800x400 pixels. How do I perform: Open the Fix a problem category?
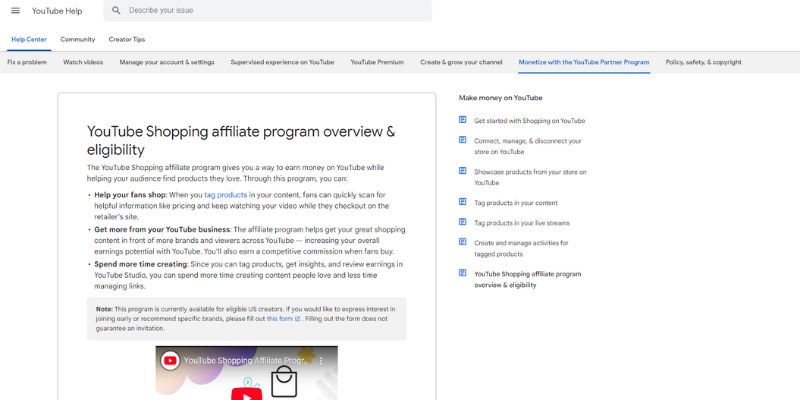(27, 62)
